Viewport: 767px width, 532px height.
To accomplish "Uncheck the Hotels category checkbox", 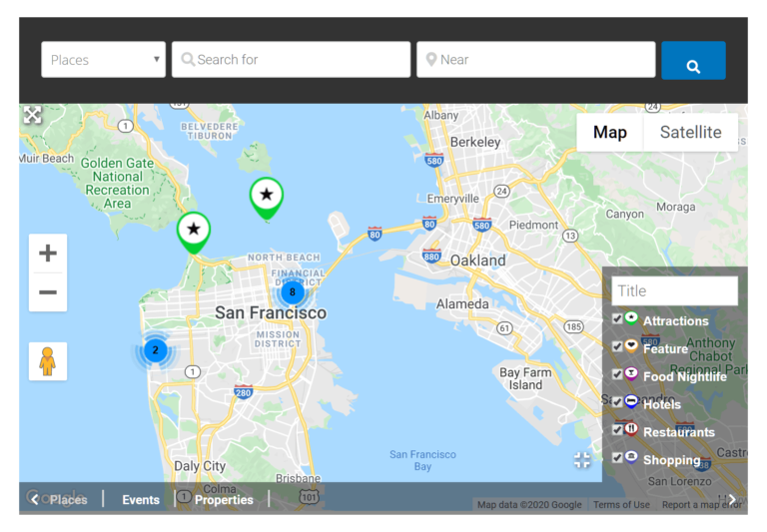I will click(617, 402).
